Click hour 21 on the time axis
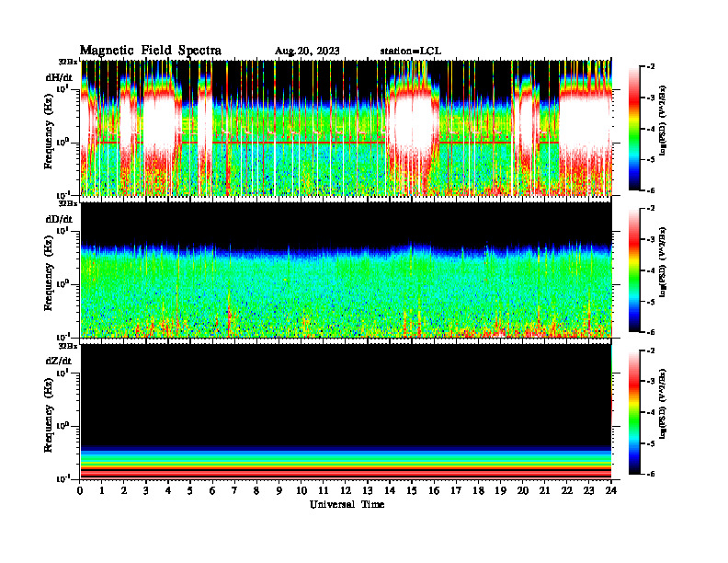 coord(544,490)
